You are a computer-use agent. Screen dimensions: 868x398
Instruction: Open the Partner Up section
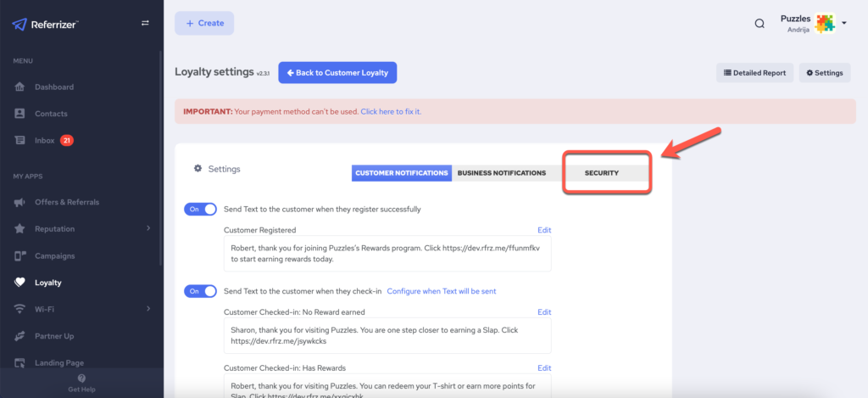tap(53, 336)
